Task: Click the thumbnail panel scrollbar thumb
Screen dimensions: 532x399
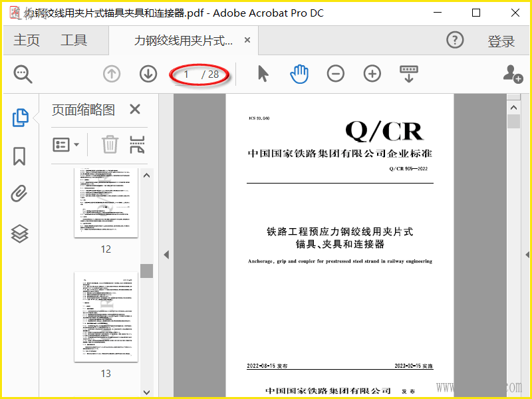Action: point(146,271)
